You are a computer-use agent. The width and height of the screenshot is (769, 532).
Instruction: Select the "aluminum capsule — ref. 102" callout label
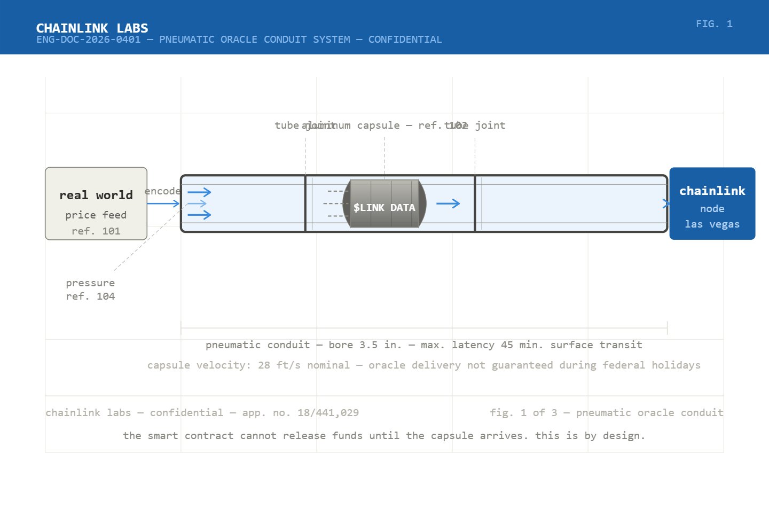(384, 125)
